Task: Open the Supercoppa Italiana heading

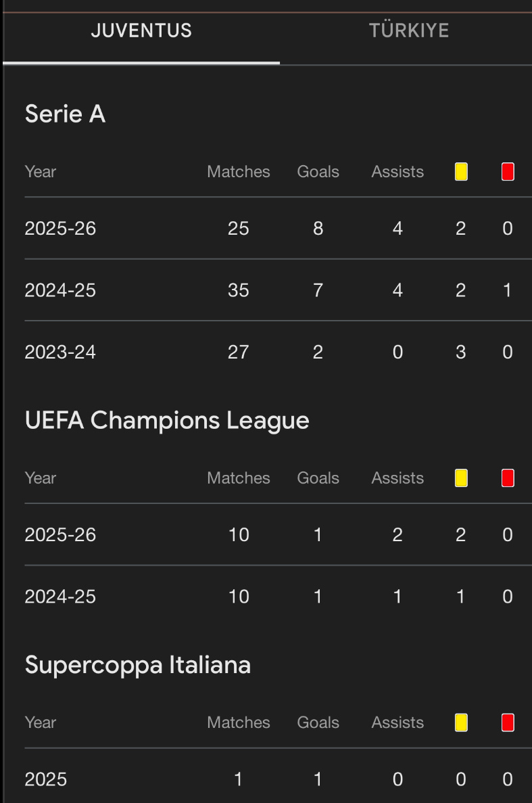Action: (x=138, y=665)
